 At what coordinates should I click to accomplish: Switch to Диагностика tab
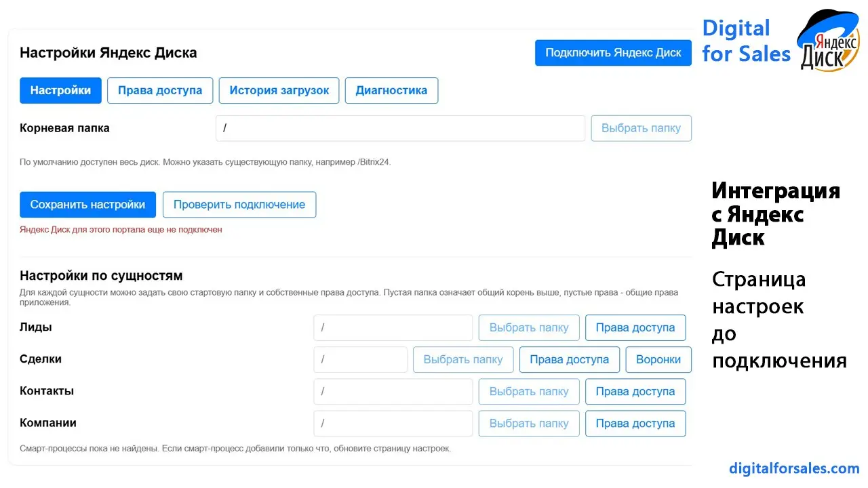coord(391,91)
